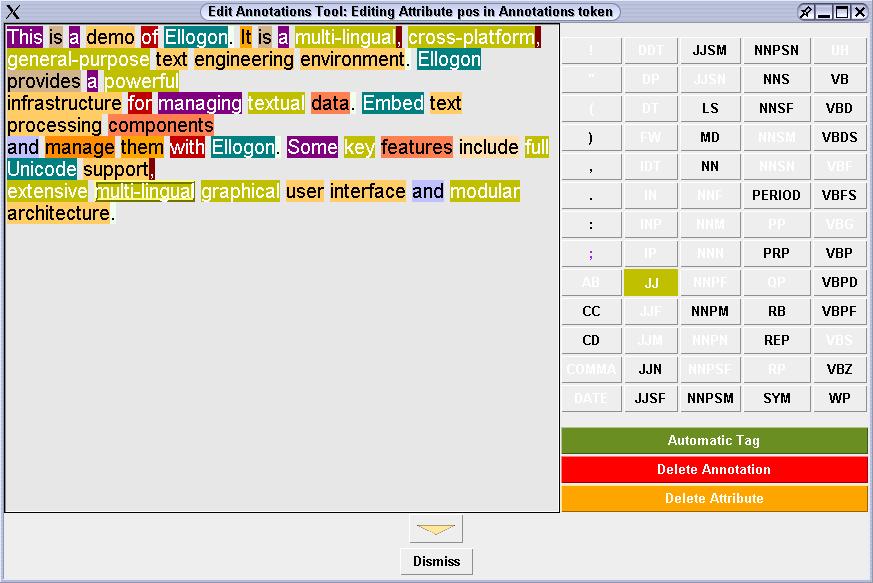Click the token "graphical"
The width and height of the screenshot is (873, 583).
pos(240,191)
